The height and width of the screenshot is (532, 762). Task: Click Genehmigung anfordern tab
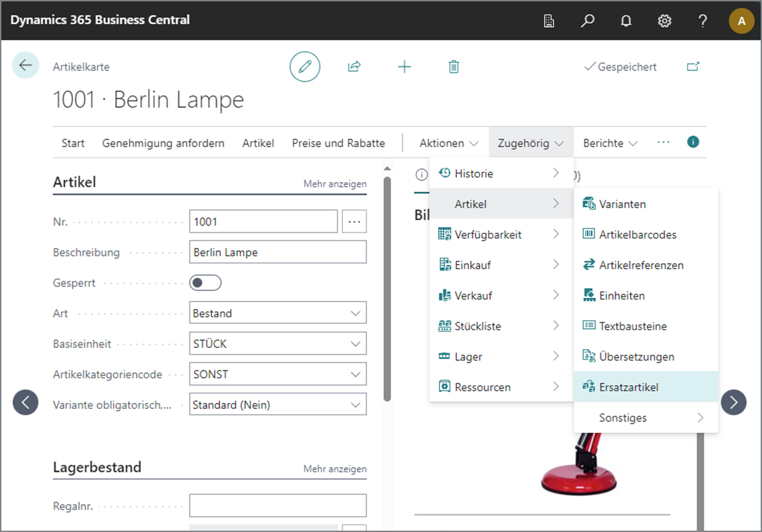pos(164,144)
